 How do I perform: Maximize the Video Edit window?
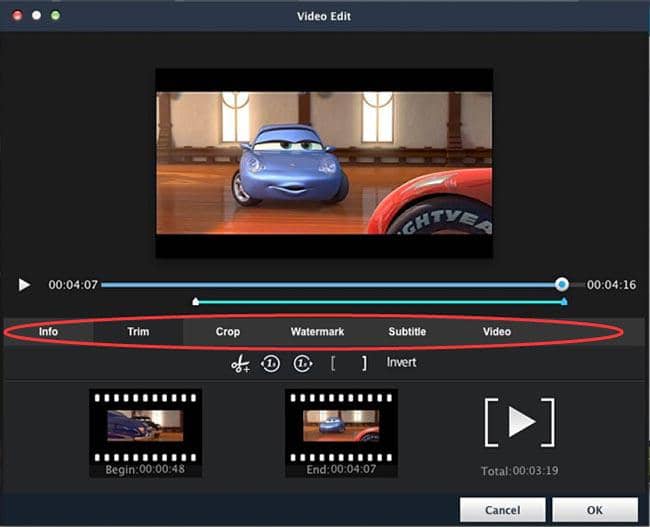(56, 15)
